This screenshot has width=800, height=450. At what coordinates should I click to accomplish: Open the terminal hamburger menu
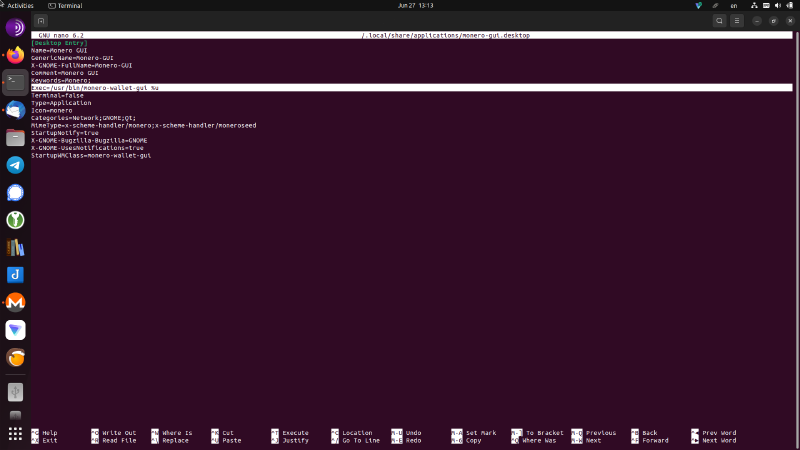pos(737,21)
